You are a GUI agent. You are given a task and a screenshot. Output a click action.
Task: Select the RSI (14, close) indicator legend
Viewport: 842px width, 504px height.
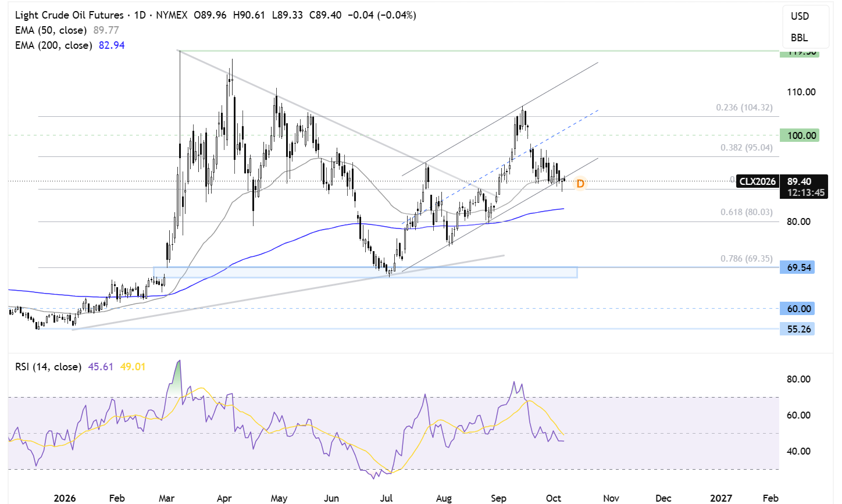[48, 367]
